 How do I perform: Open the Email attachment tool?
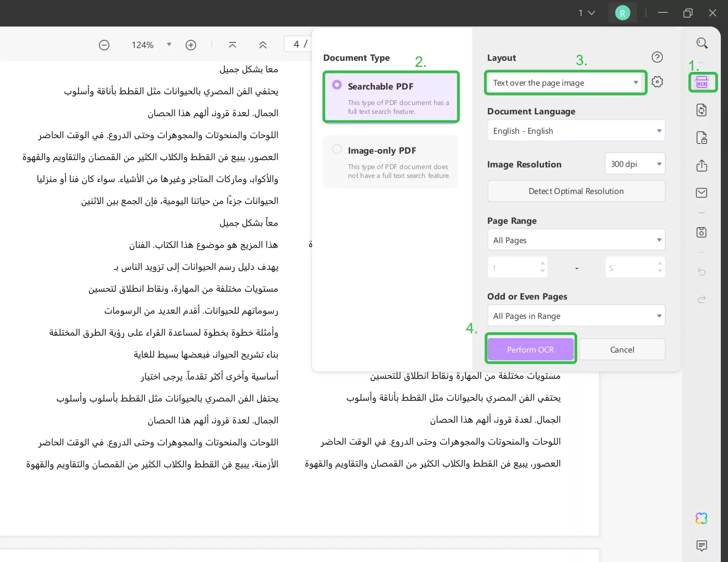(701, 193)
